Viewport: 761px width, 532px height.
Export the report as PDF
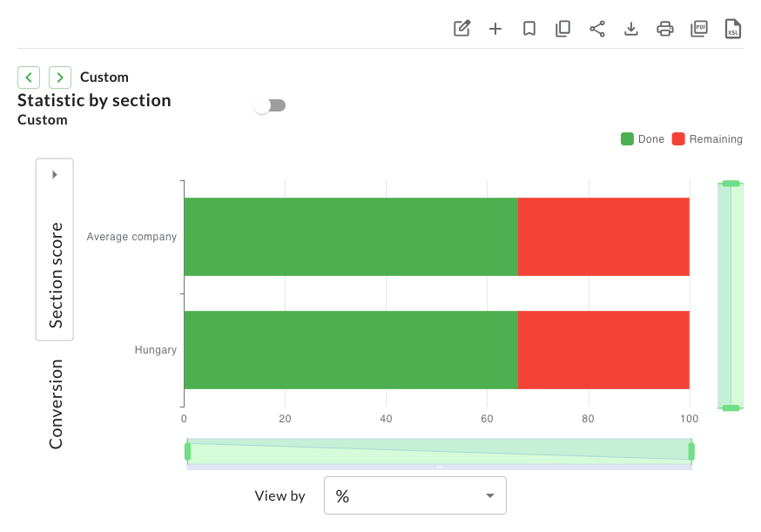pos(699,29)
